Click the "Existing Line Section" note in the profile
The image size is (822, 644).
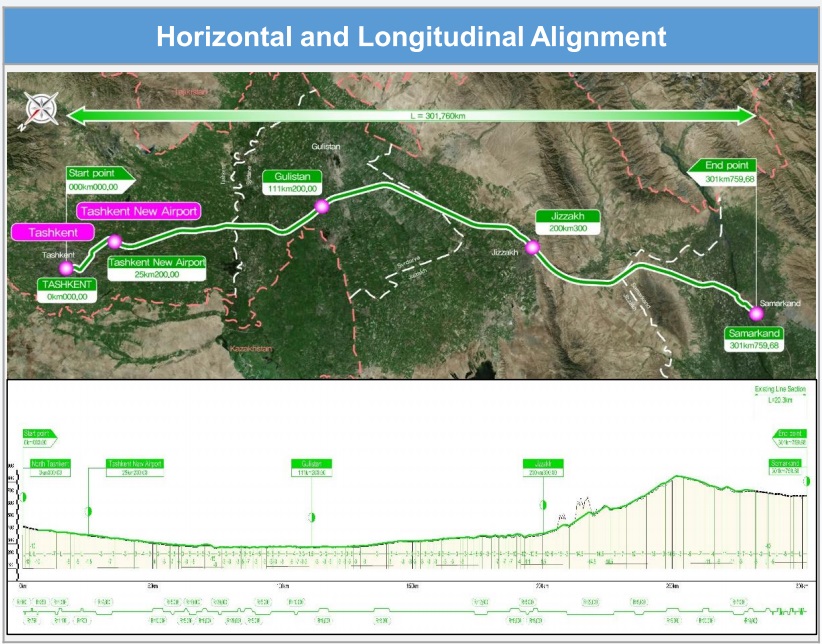(780, 394)
